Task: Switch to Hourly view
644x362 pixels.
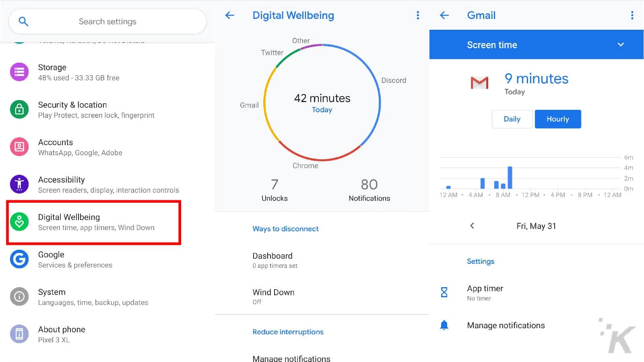Action: click(x=558, y=119)
